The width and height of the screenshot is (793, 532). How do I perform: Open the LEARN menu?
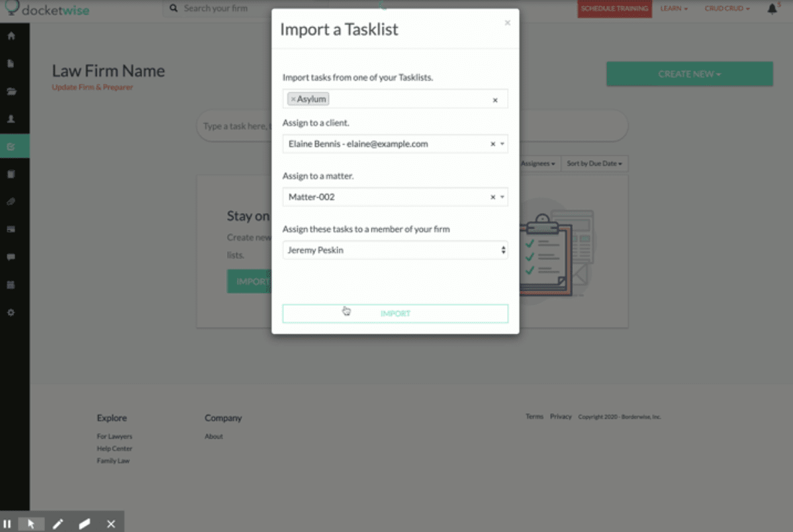tap(673, 9)
